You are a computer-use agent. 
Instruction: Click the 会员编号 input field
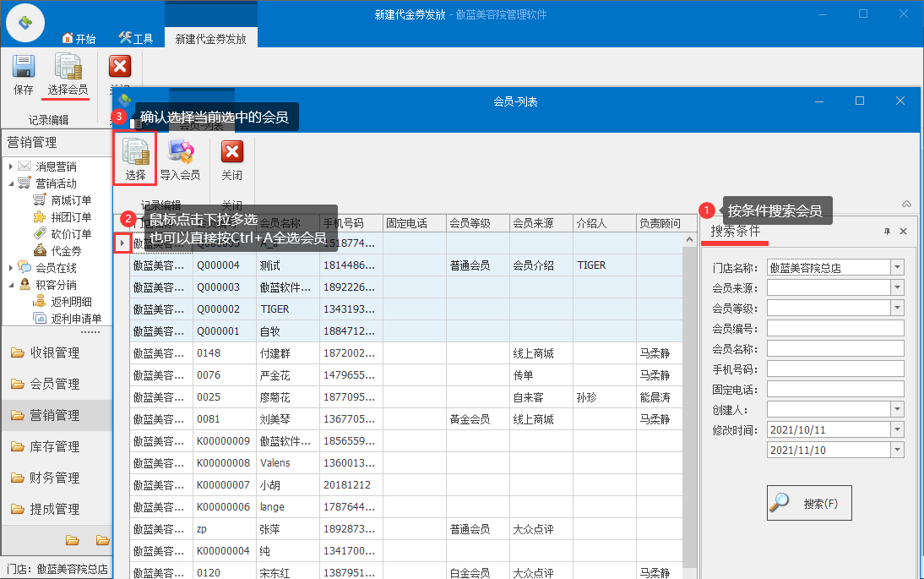(835, 329)
